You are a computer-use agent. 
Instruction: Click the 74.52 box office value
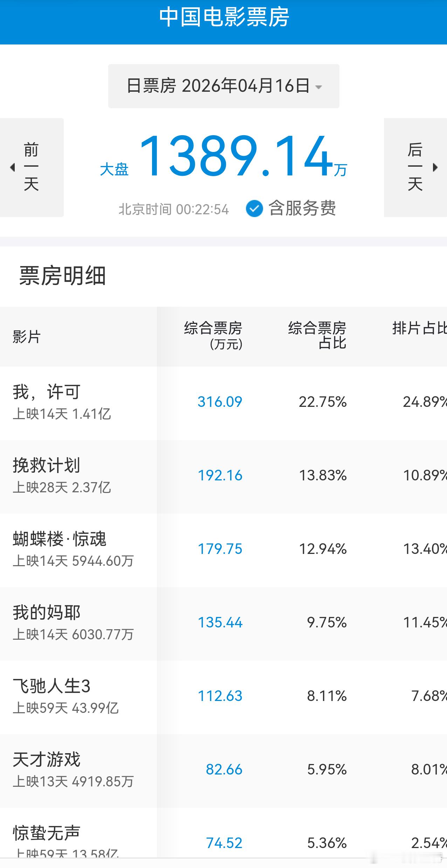tap(224, 843)
